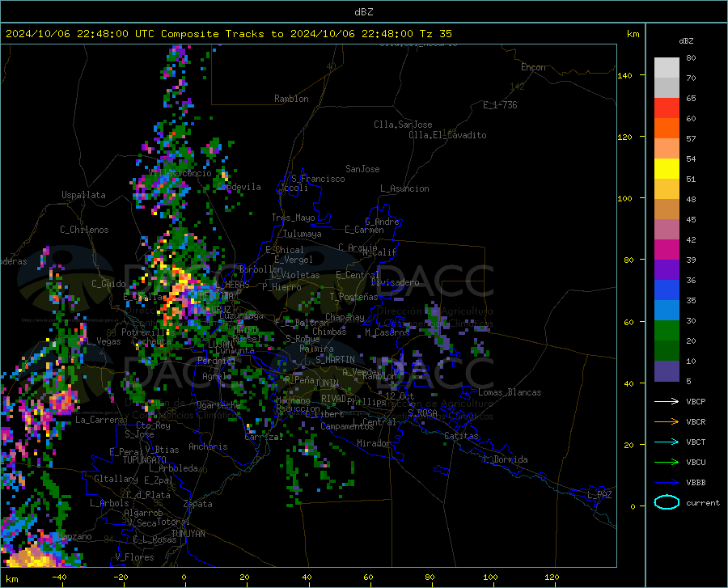Select the yellow 51-54 dBZ swatch
This screenshot has height=588, width=728.
pos(667,169)
